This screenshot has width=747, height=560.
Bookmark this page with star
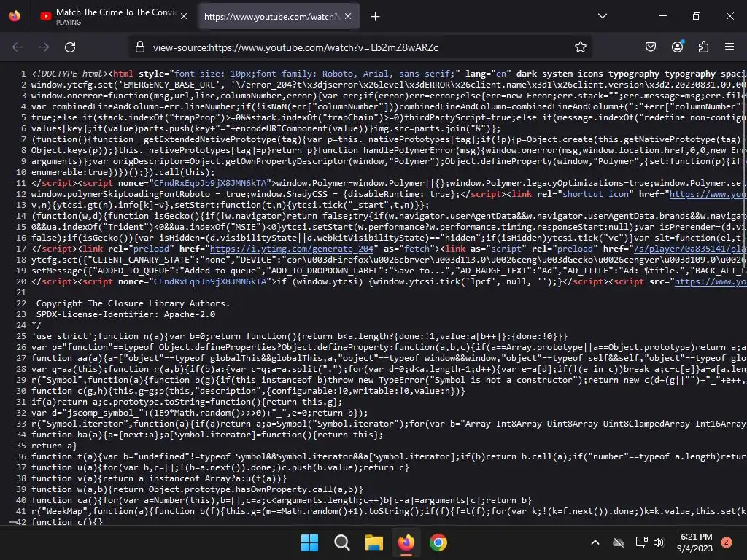[x=580, y=47]
